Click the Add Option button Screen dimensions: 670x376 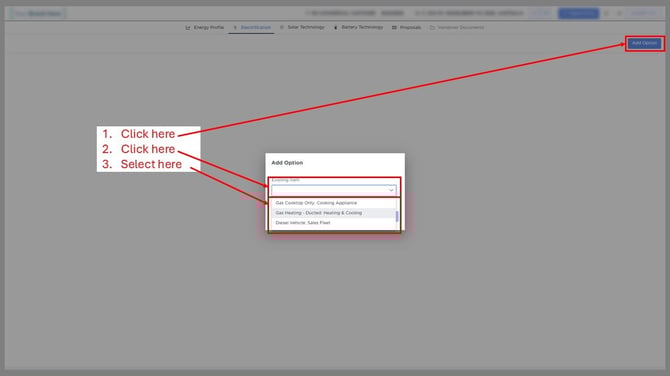point(644,43)
